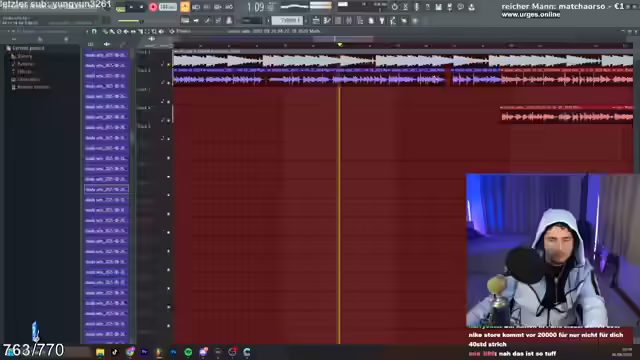640x360 pixels.
Task: Toggle the orange highlighted metronome icon
Action: click(185, 7)
